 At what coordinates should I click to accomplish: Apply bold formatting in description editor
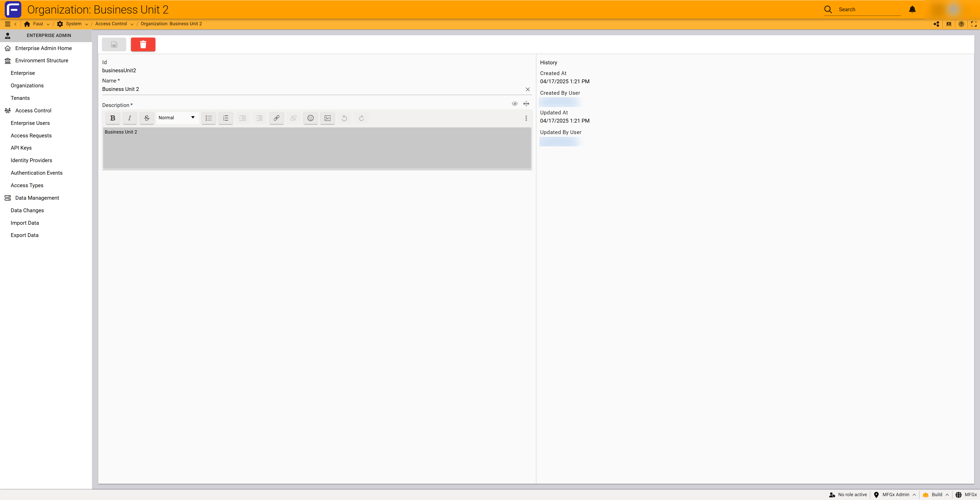(x=113, y=118)
